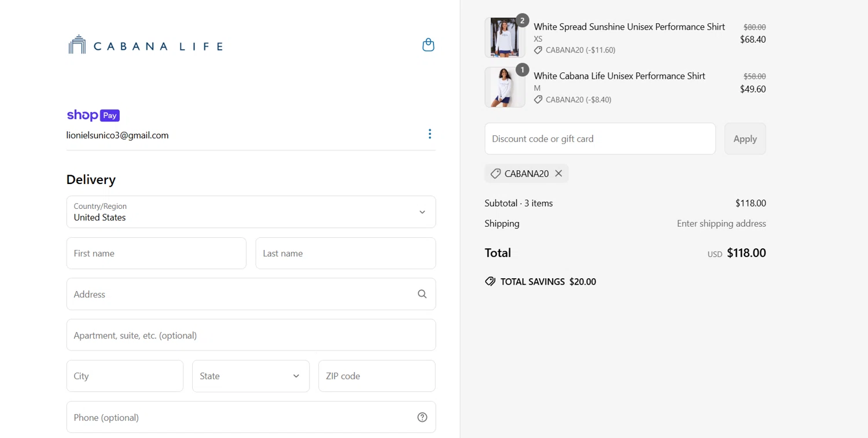Open White Spread Sunshine Shirt thumbnail
Screen dimensions: 868x438
[505, 38]
